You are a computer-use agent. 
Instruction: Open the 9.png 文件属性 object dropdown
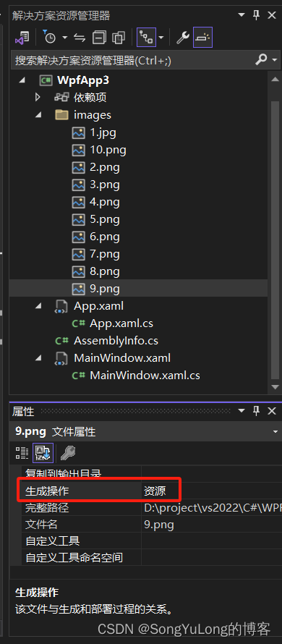tap(275, 432)
